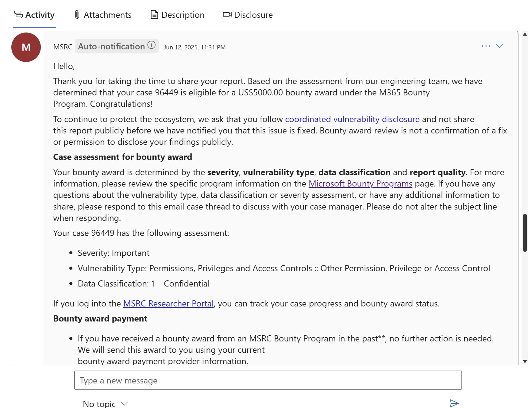Open the message more options ellipsis
Screen dimensions: 532x408
point(486,46)
